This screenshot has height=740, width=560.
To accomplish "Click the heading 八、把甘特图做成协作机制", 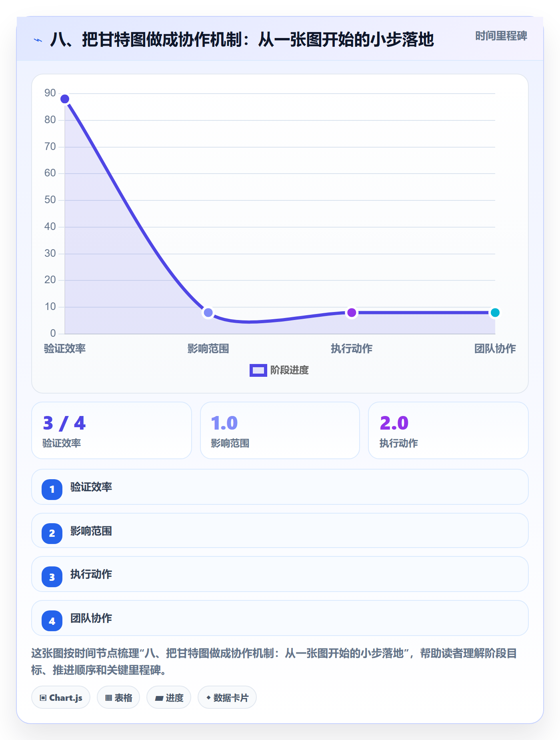I will click(242, 40).
